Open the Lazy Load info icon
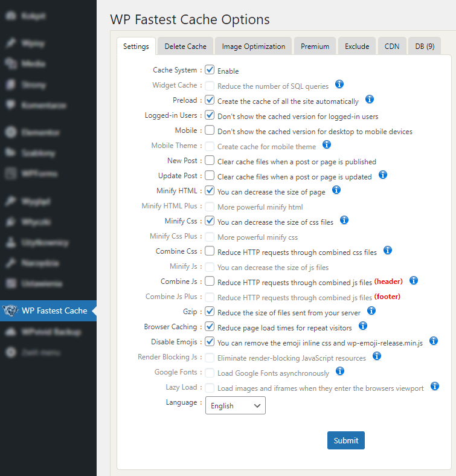Image resolution: width=456 pixels, height=476 pixels. (435, 387)
